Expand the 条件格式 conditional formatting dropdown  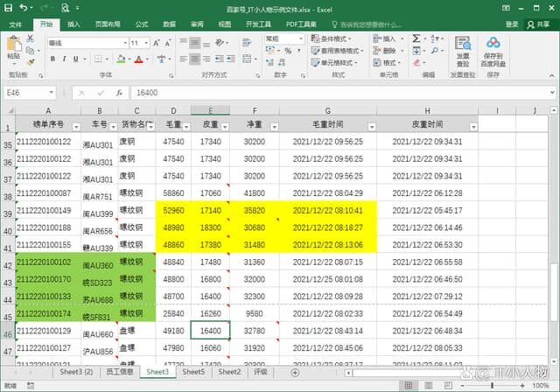[332, 39]
